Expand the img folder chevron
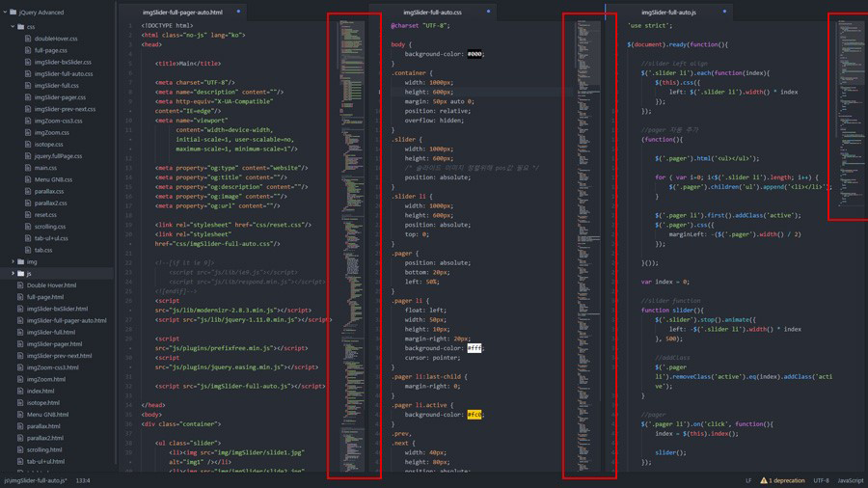 (13, 261)
